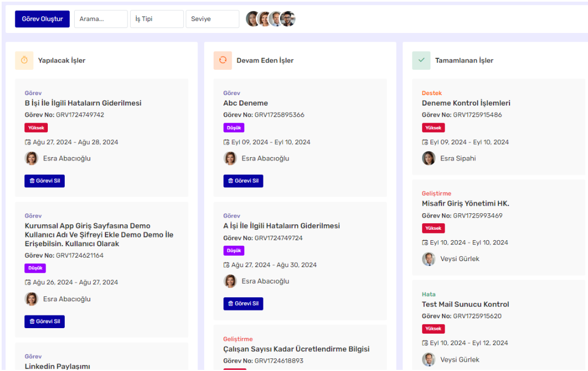Open the Test Mail Sunucu Kontrol task

click(x=465, y=304)
